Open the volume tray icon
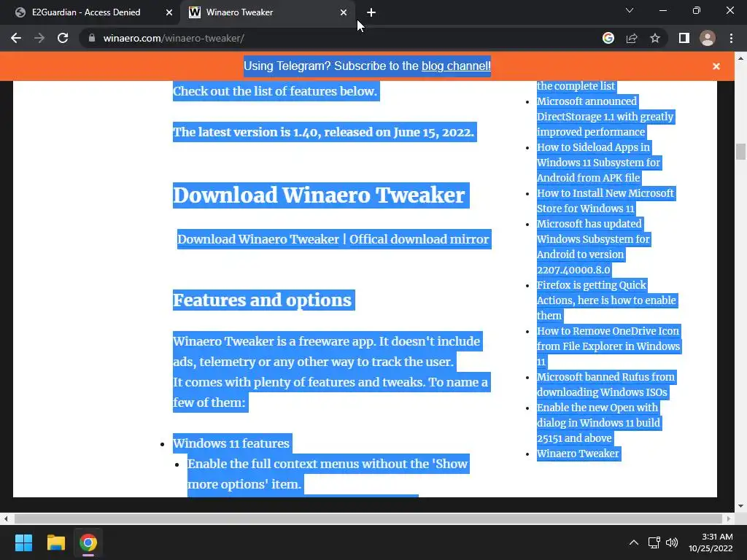Viewport: 747px width, 560px height. (672, 542)
